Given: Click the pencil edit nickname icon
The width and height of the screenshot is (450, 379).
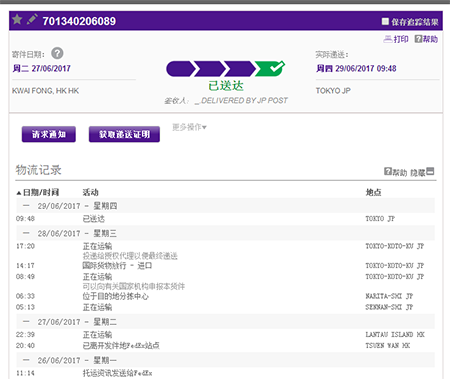Looking at the screenshot, I should pos(32,19).
